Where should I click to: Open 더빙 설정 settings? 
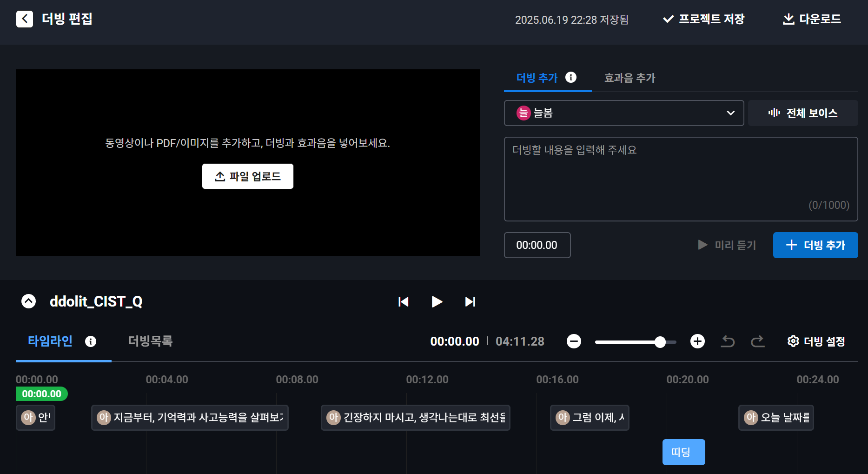coord(816,341)
